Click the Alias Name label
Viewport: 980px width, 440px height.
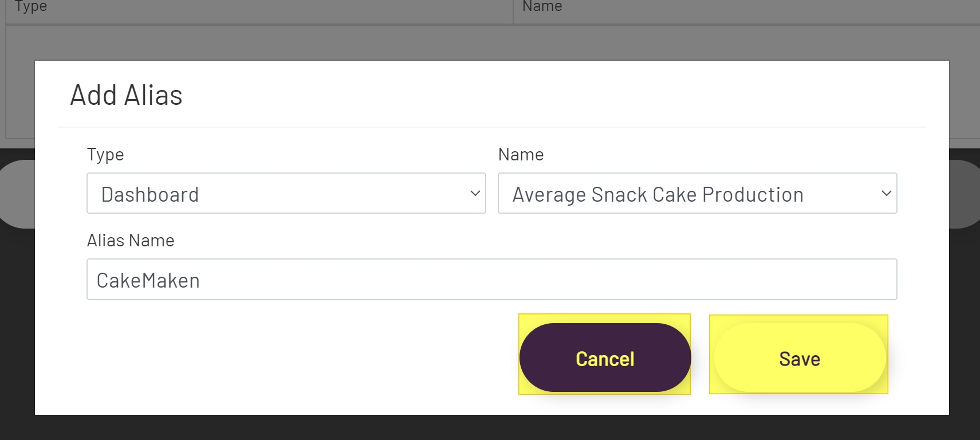click(x=131, y=240)
